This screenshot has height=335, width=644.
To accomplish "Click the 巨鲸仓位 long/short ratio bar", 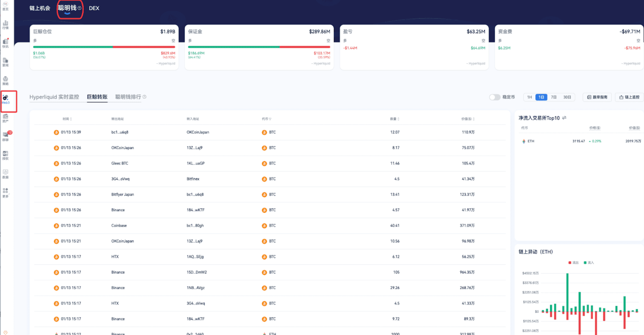I will [104, 47].
